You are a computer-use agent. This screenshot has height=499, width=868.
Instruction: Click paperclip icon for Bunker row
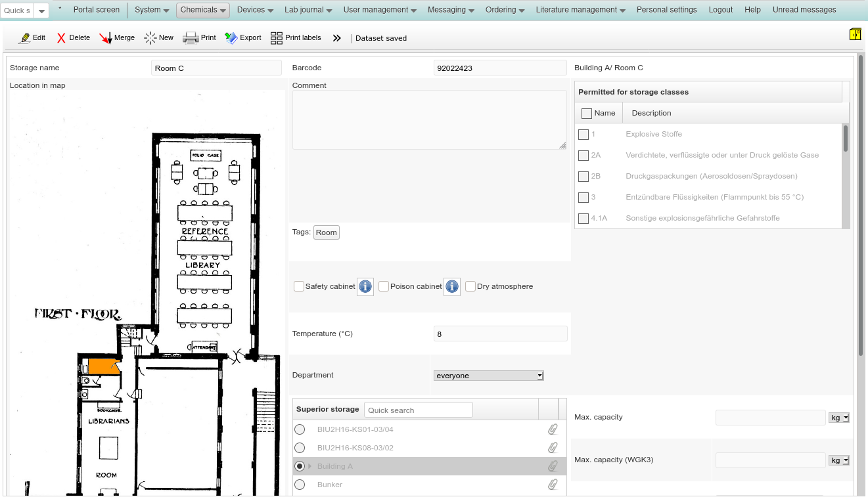(x=553, y=485)
